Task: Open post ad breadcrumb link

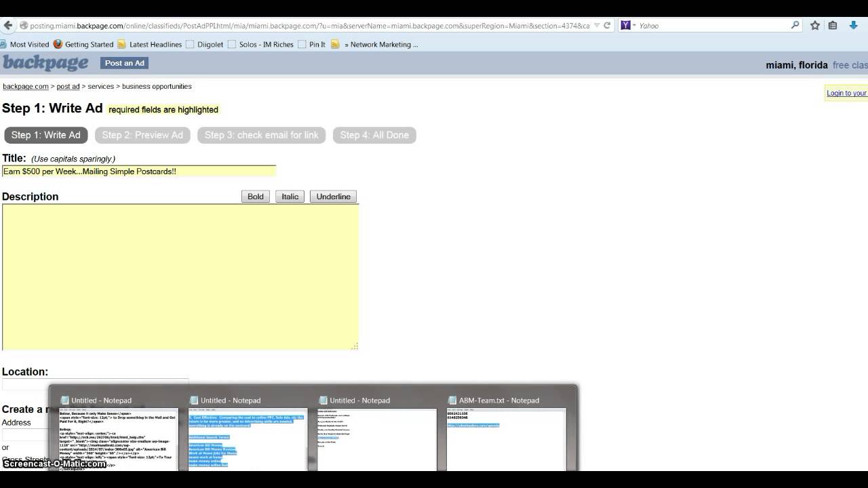Action: 68,86
